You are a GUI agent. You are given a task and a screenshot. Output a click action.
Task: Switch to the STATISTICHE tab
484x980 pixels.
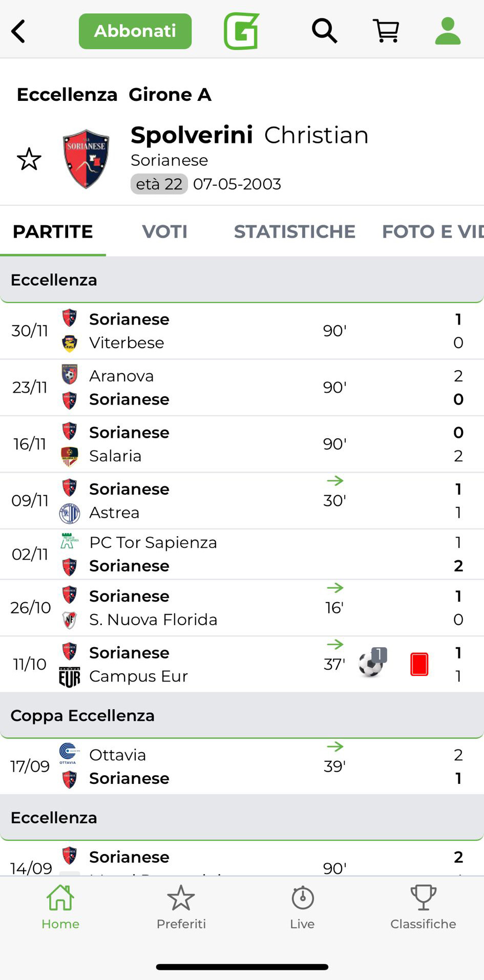294,231
